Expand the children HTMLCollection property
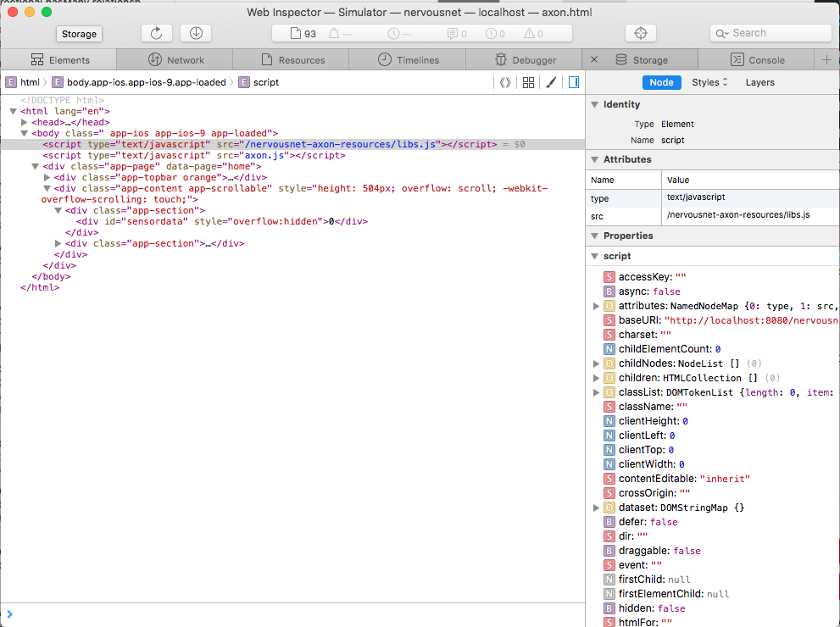This screenshot has height=627, width=840. point(596,378)
